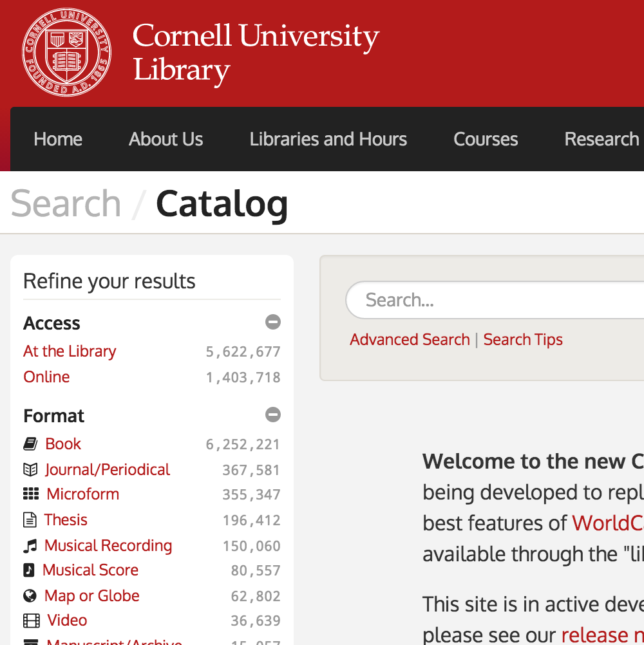Viewport: 644px width, 645px height.
Task: View the Search Tips link
Action: pyautogui.click(x=523, y=340)
